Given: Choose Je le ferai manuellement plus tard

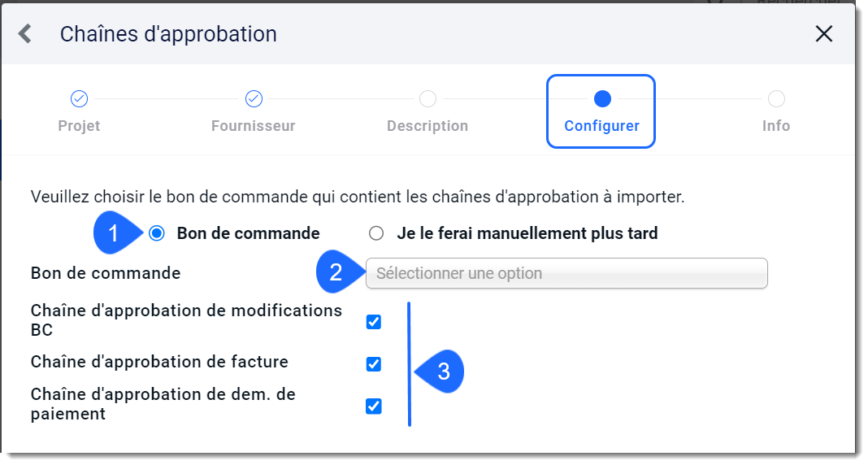Looking at the screenshot, I should coord(375,233).
